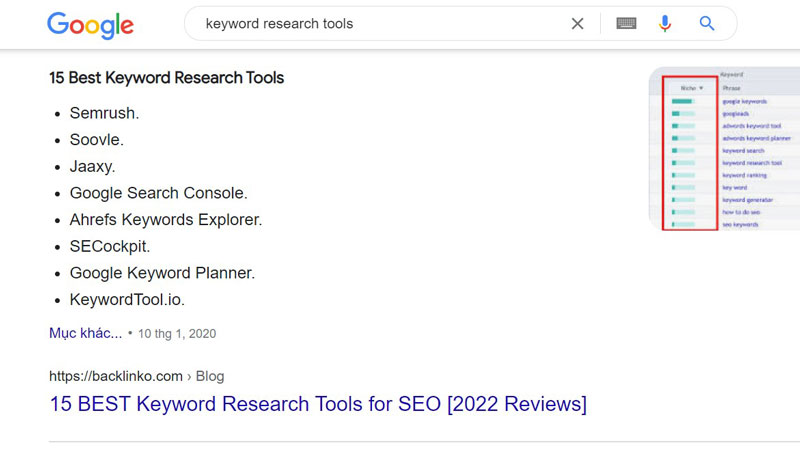Click the "15 Best Keyword Research Tools" snippet heading
The image size is (800, 468).
point(166,78)
